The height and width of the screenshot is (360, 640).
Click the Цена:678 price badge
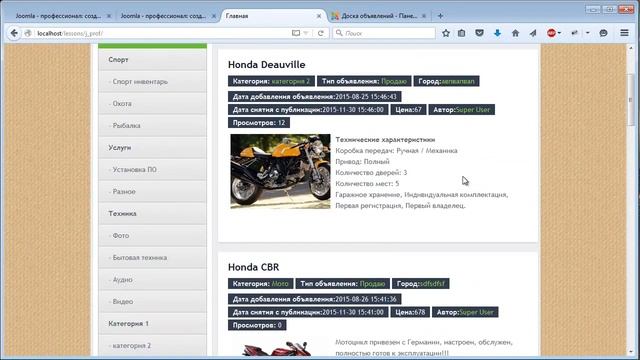(410, 312)
